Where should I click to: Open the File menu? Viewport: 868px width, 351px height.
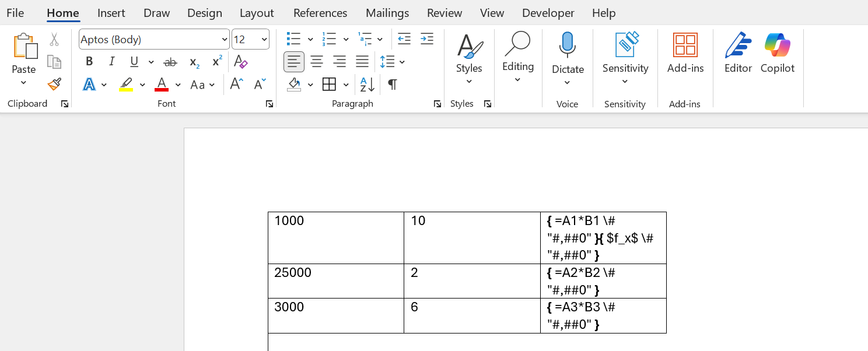point(15,13)
